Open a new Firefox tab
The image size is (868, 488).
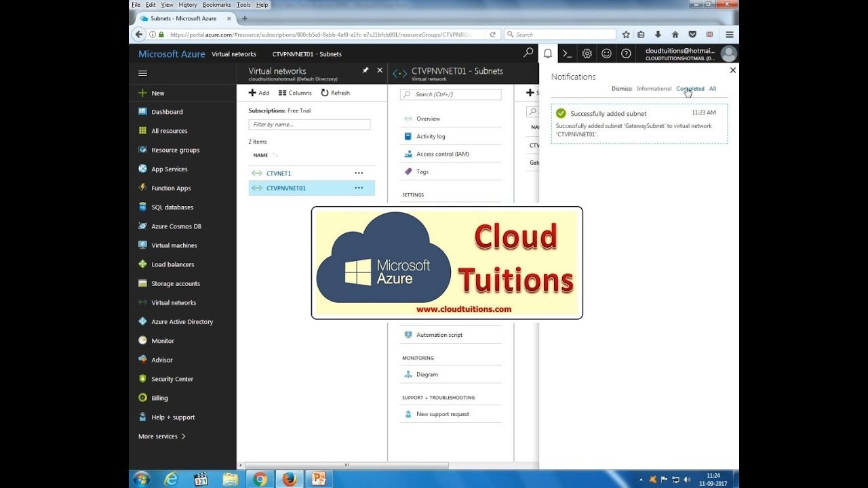click(x=244, y=18)
